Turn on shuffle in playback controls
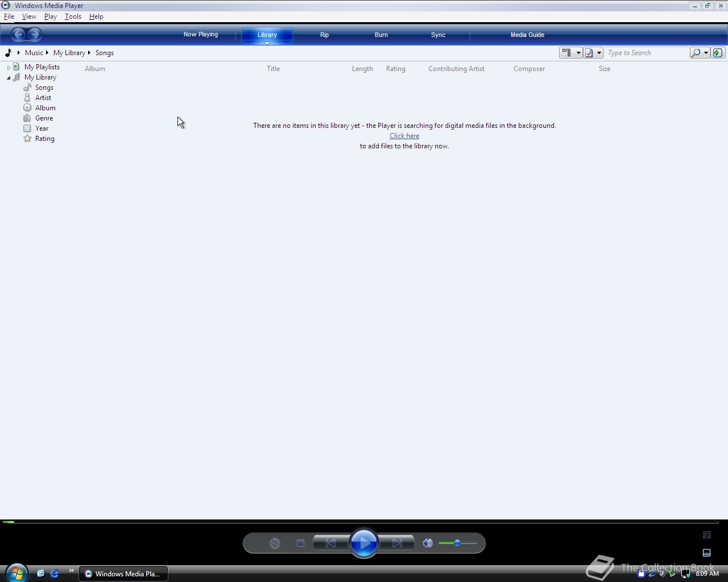Viewport: 728px width, 582px height. pyautogui.click(x=275, y=543)
